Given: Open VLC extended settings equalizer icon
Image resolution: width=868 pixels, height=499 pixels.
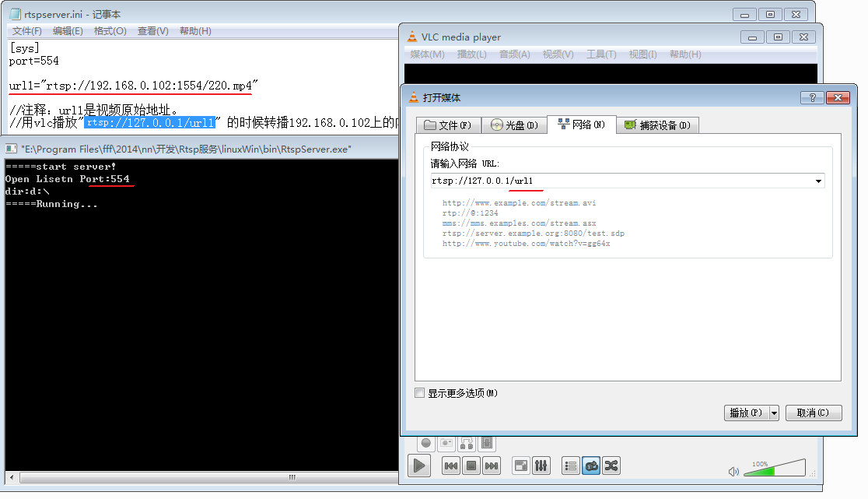Looking at the screenshot, I should click(x=541, y=466).
